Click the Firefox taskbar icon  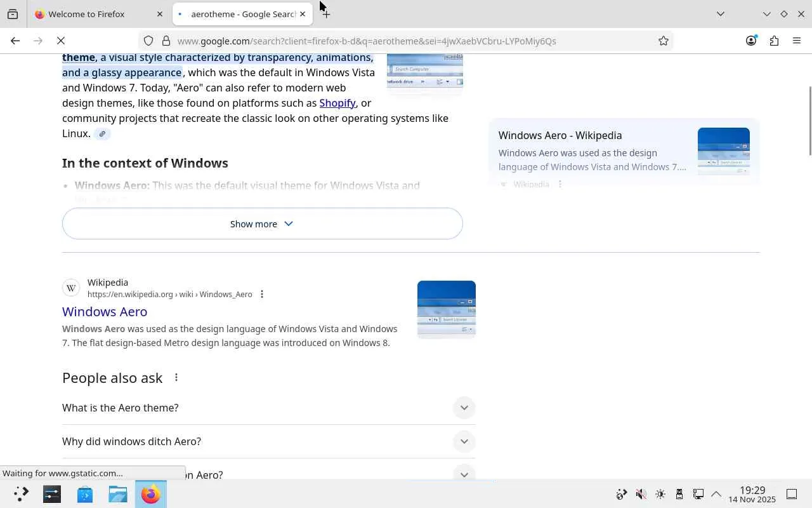pyautogui.click(x=151, y=494)
